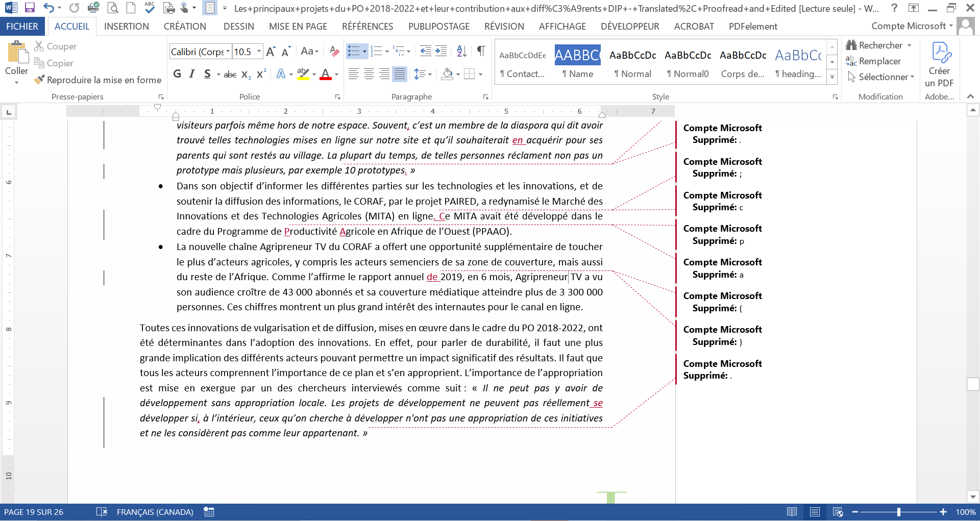Center the paragraph text
Screen dimensions: 980x521
coord(369,75)
